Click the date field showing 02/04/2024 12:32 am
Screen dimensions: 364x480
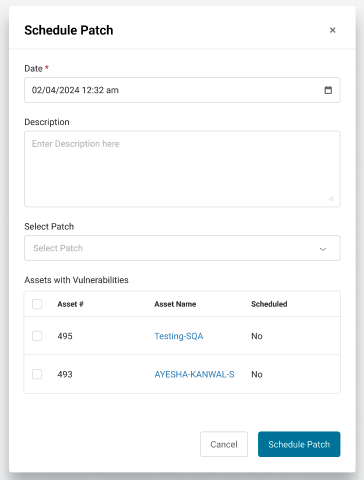tap(182, 90)
